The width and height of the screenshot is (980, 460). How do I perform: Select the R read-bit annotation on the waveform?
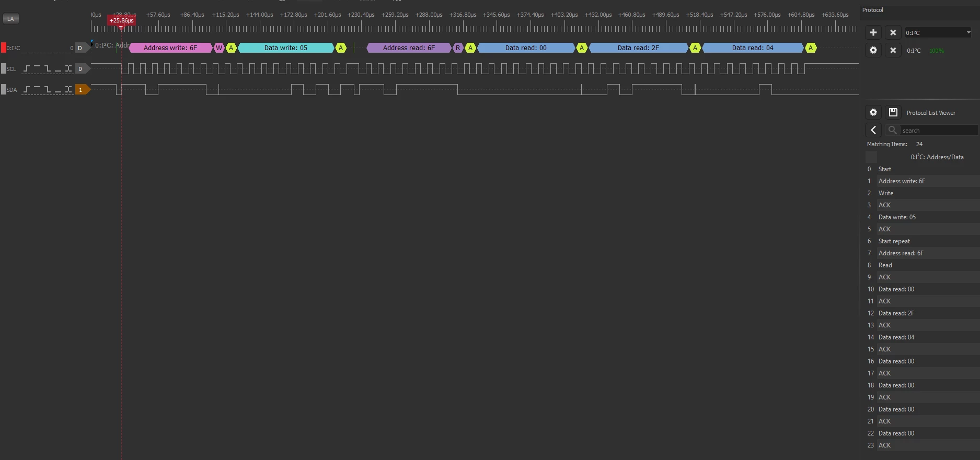coord(458,48)
